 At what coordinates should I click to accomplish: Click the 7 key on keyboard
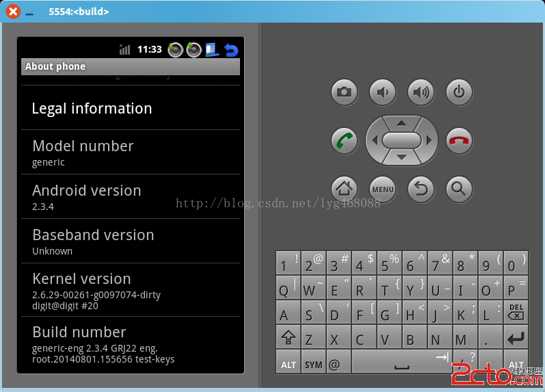(440, 263)
